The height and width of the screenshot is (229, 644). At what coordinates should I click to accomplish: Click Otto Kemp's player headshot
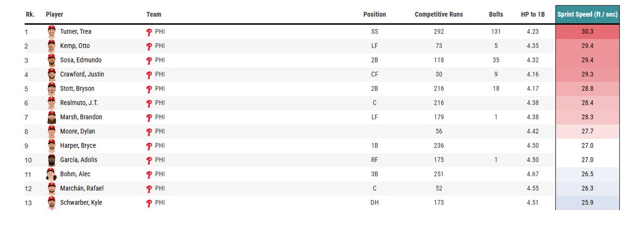[52, 46]
